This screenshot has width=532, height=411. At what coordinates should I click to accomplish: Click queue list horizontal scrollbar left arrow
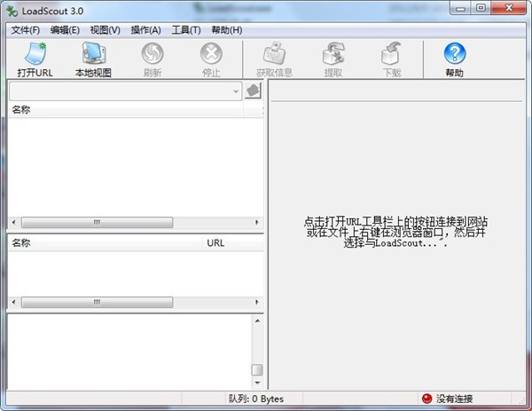click(x=14, y=302)
